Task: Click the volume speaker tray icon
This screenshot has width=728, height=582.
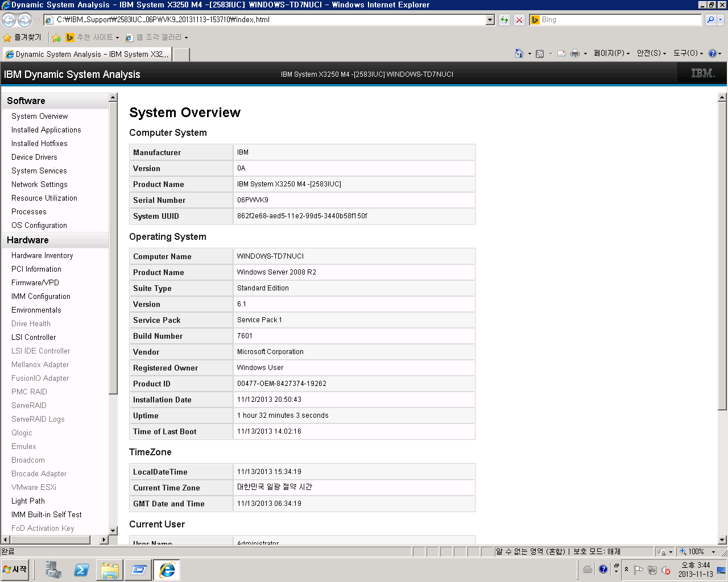Action: (666, 570)
